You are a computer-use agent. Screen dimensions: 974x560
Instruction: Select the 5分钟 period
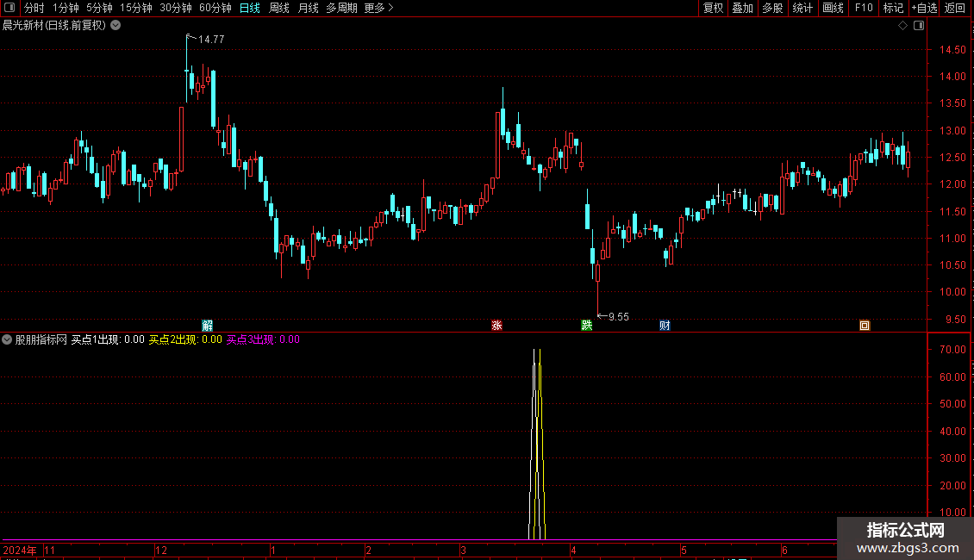coord(99,8)
